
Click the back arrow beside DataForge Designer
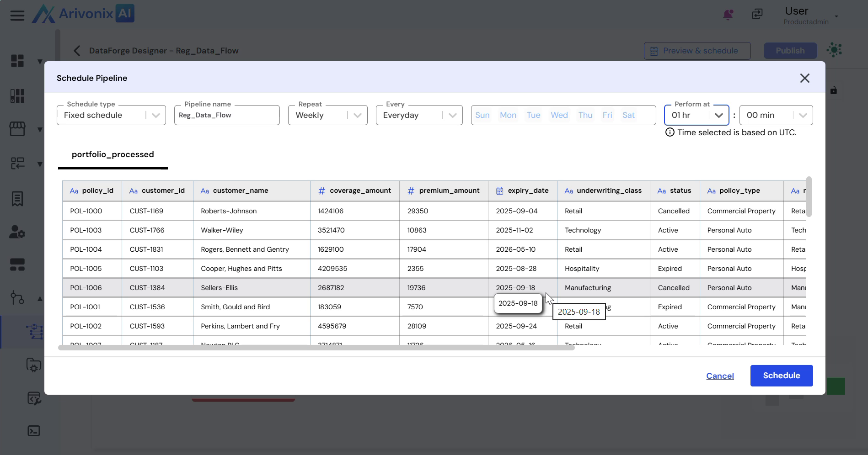77,51
